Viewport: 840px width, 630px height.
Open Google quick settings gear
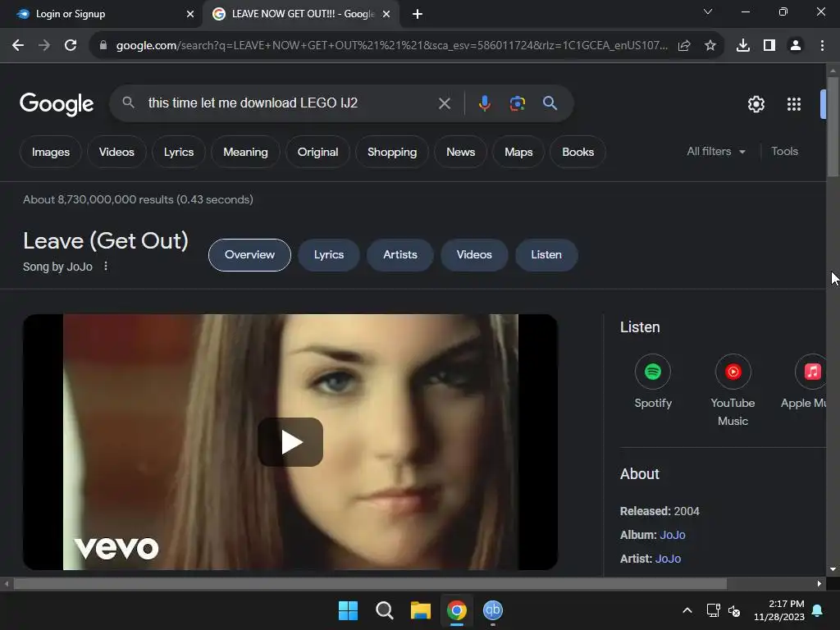pos(756,104)
